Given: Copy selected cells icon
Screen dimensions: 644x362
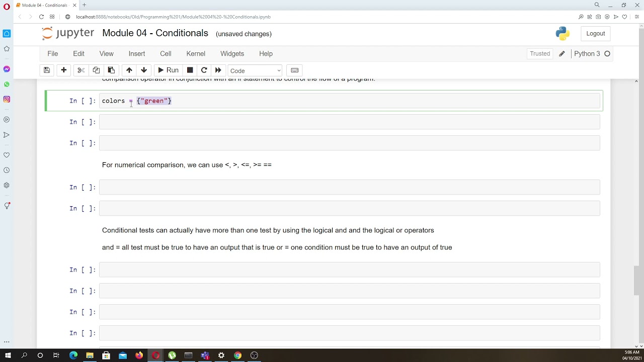Looking at the screenshot, I should click(x=96, y=70).
